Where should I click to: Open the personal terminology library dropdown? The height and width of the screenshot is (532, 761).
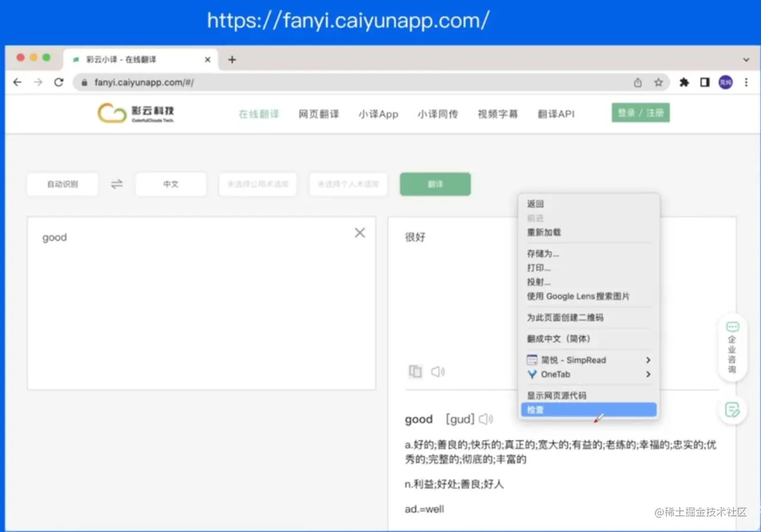(x=348, y=184)
